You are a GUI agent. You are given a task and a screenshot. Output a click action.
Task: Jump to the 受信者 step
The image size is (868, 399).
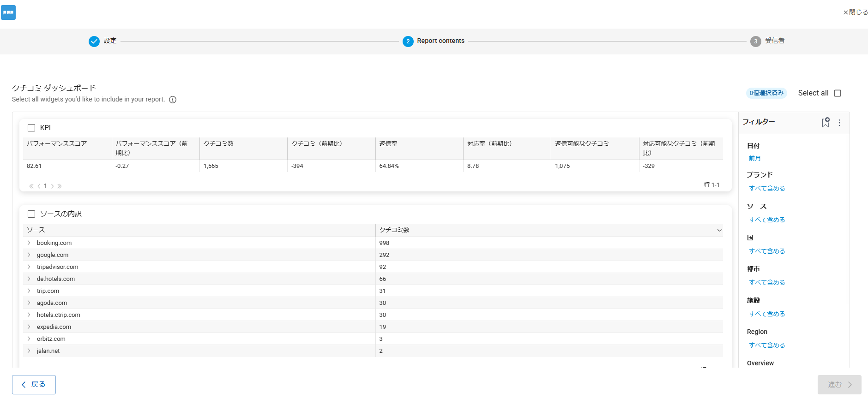pyautogui.click(x=775, y=41)
